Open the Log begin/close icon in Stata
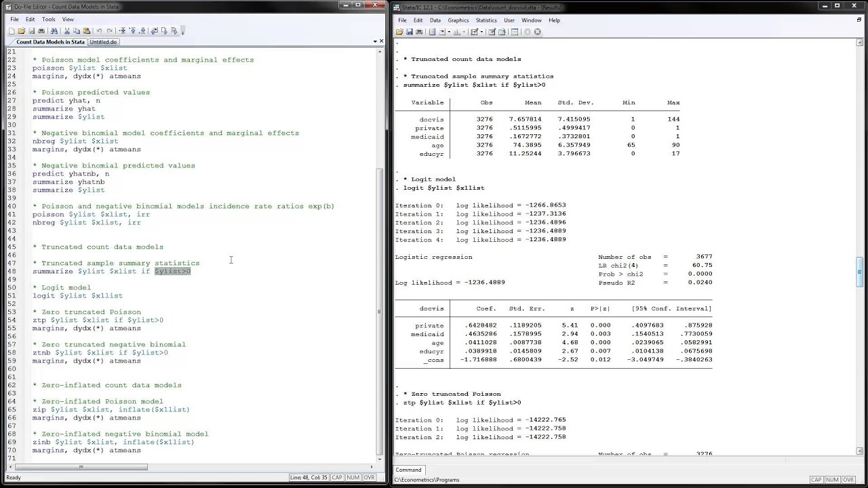The width and height of the screenshot is (868, 488). (432, 32)
